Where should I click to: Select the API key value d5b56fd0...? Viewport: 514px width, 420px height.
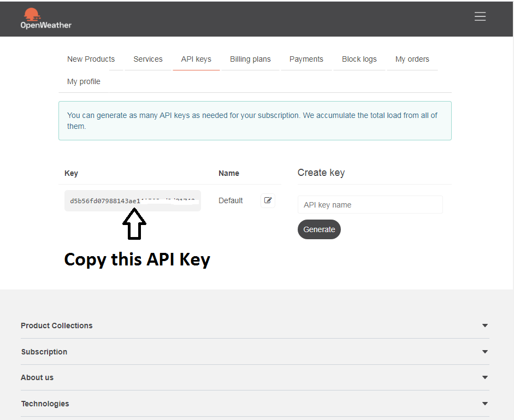pyautogui.click(x=132, y=200)
